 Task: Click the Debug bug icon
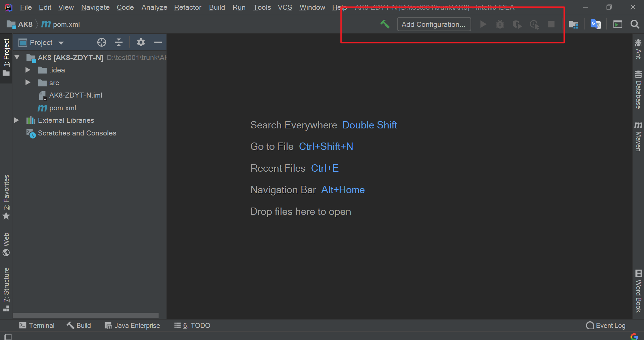click(x=500, y=24)
